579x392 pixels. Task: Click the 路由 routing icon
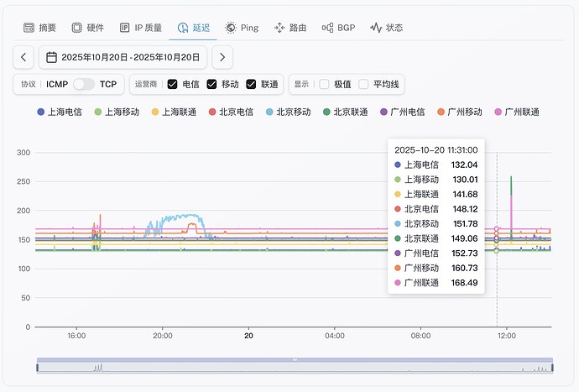(x=279, y=28)
